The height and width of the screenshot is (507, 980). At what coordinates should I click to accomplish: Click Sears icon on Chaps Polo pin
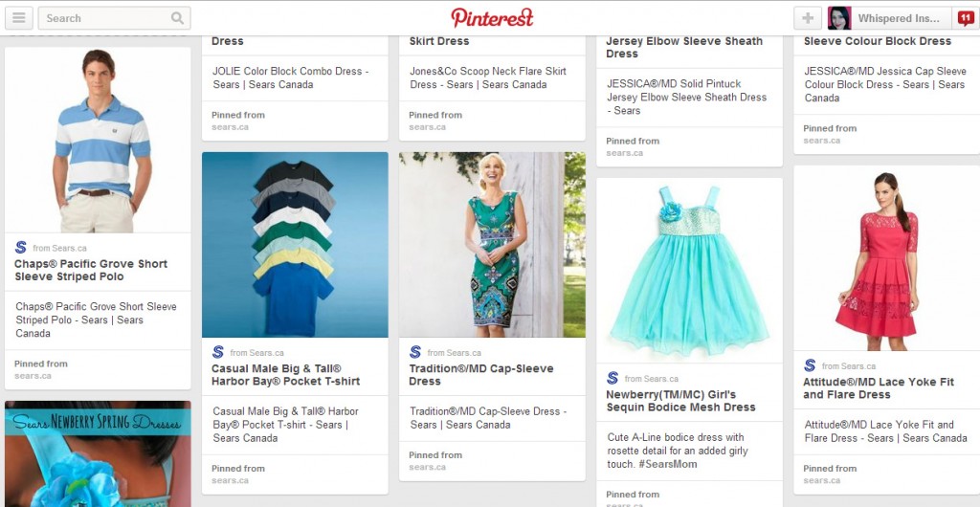pyautogui.click(x=21, y=247)
